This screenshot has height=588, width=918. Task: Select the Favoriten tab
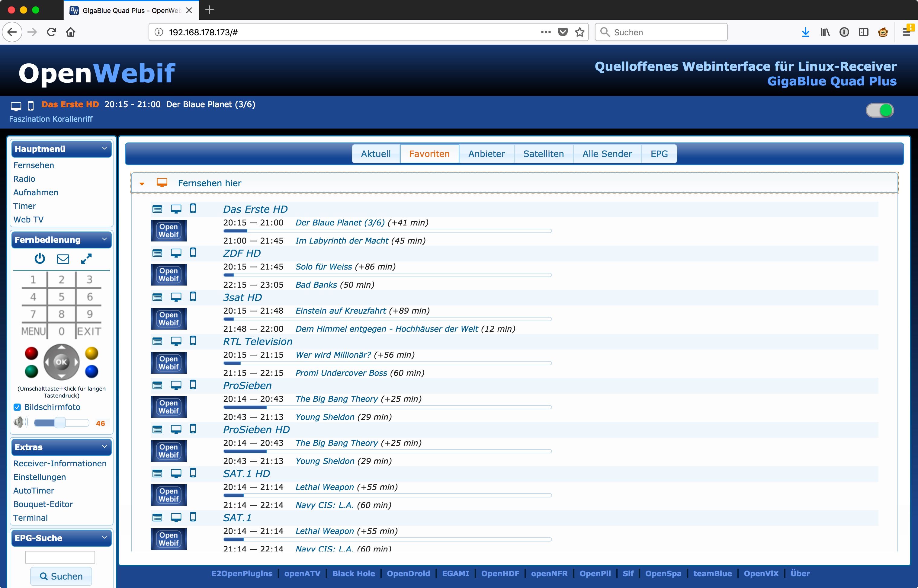pos(429,154)
